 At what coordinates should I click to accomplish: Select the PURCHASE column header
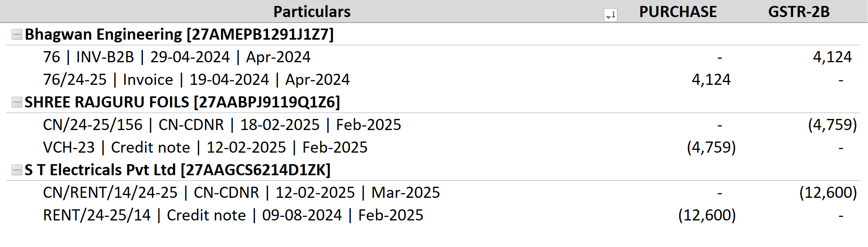(678, 11)
